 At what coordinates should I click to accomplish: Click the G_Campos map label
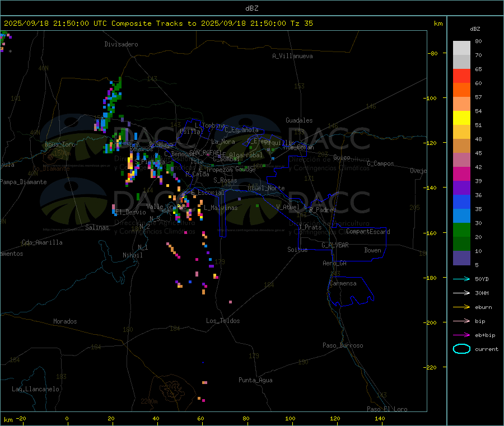point(380,163)
